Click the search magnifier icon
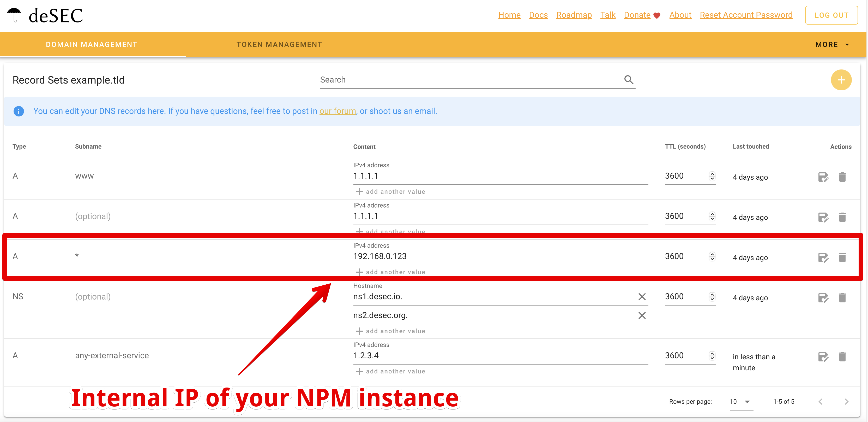 tap(628, 80)
